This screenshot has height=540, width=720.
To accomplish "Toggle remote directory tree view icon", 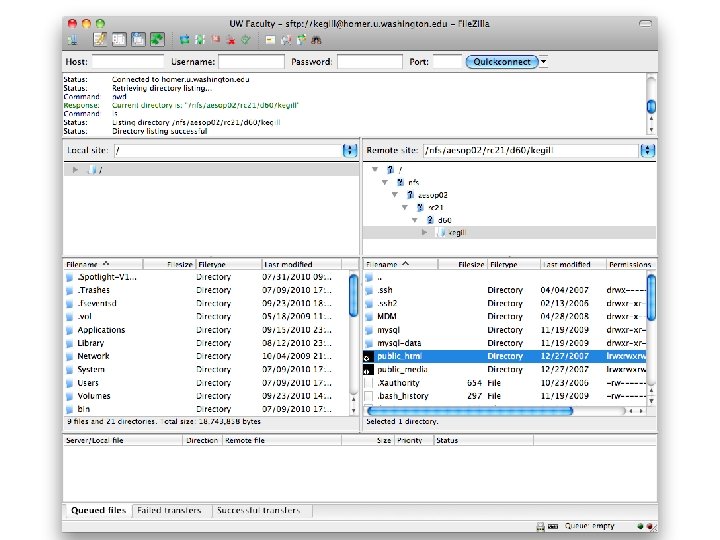I will (x=138, y=40).
